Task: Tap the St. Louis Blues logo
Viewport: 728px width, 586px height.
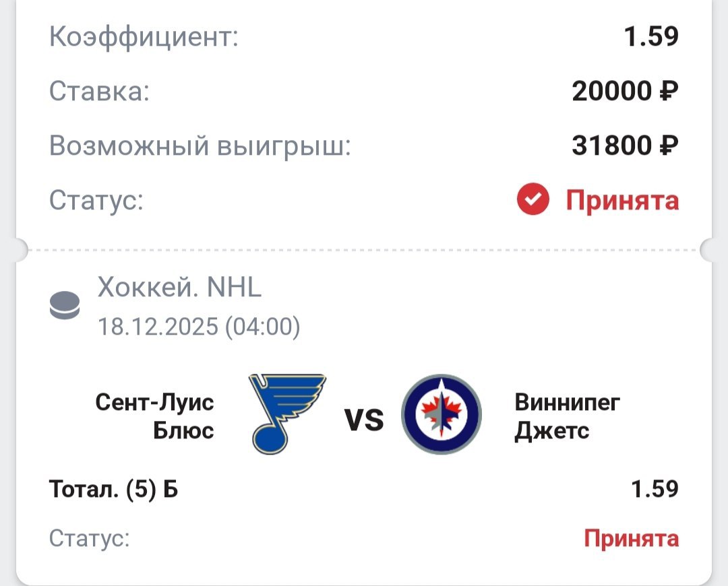Action: tap(286, 414)
